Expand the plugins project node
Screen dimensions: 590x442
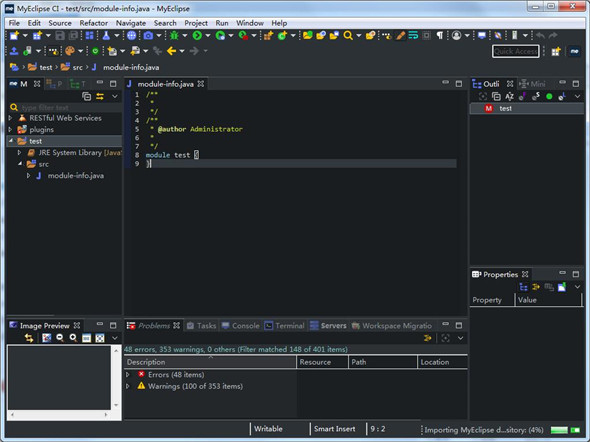(11, 129)
